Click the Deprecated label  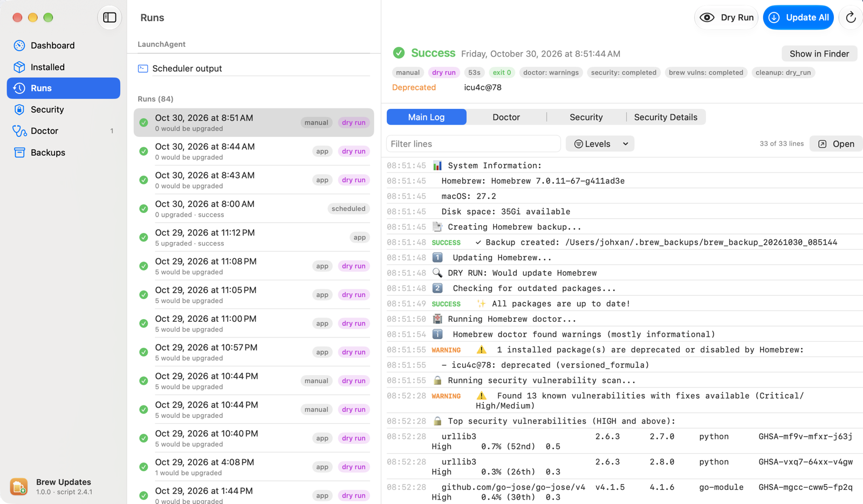(414, 87)
